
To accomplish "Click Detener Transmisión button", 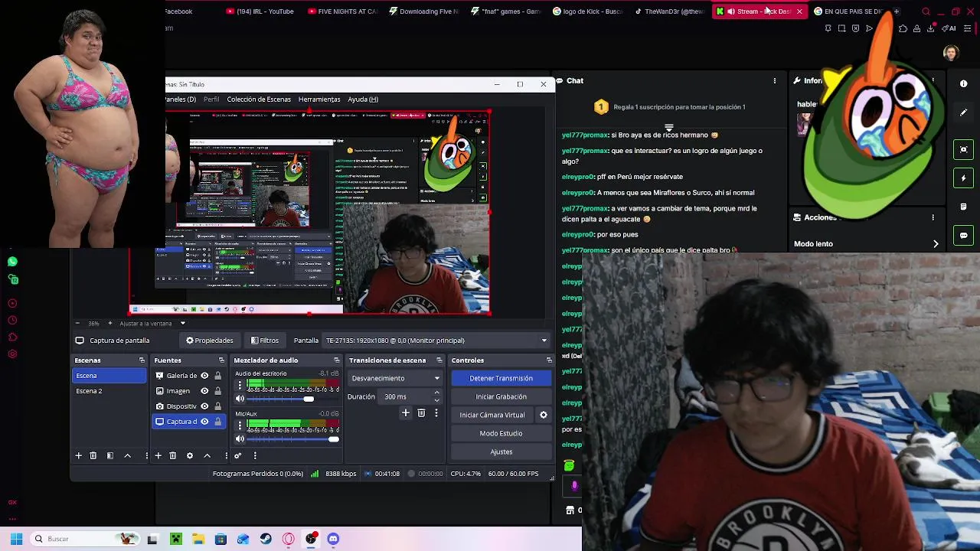I will pyautogui.click(x=501, y=378).
